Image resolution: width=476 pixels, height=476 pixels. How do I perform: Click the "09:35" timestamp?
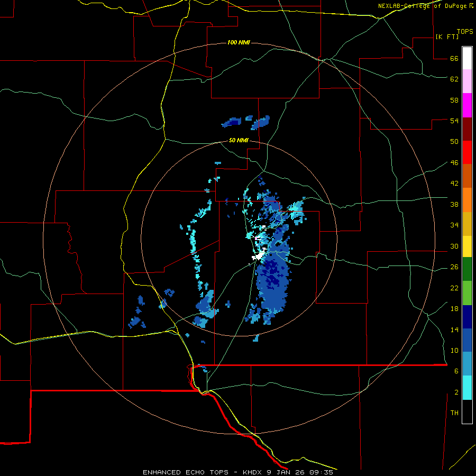pyautogui.click(x=321, y=472)
